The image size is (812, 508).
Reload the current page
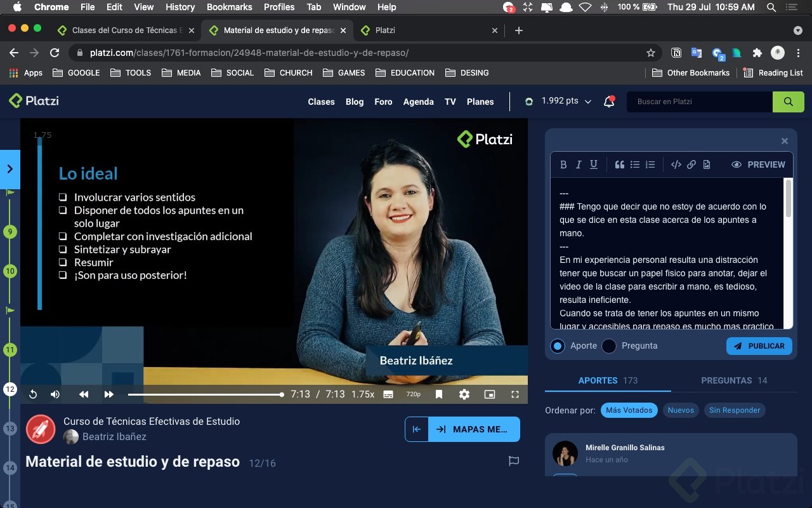click(55, 53)
